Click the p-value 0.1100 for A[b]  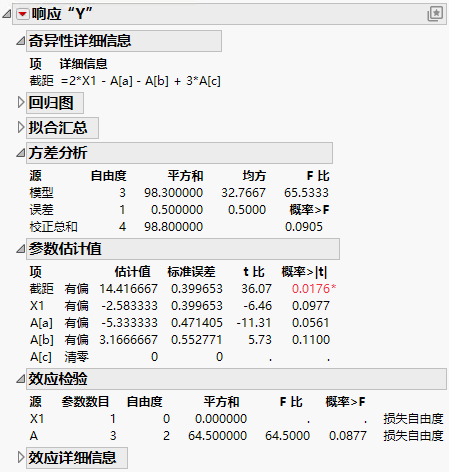coord(311,340)
